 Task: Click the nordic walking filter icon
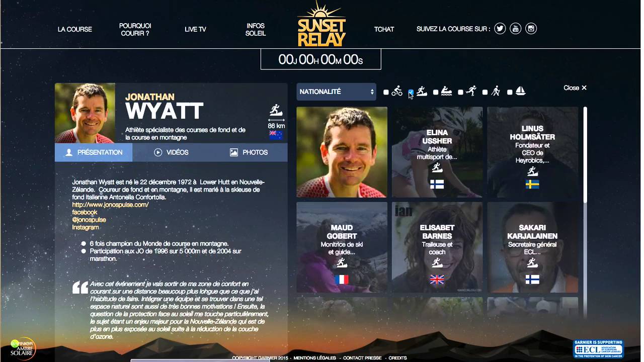[496, 91]
